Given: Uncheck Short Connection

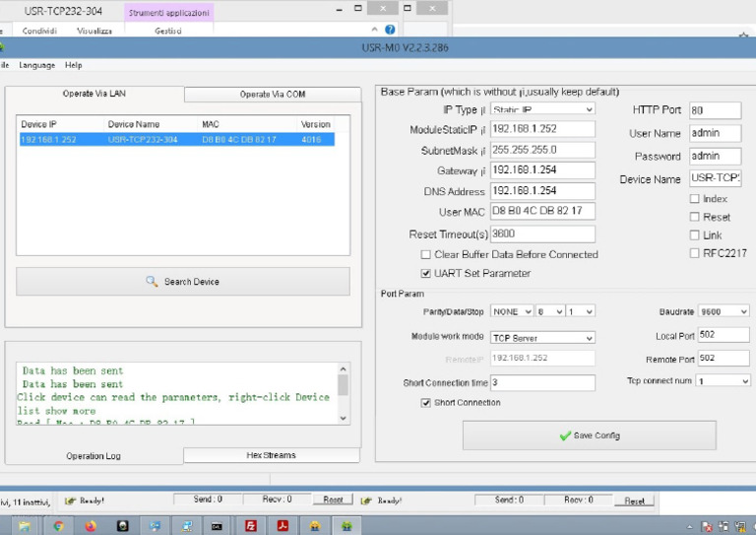Looking at the screenshot, I should [x=425, y=402].
